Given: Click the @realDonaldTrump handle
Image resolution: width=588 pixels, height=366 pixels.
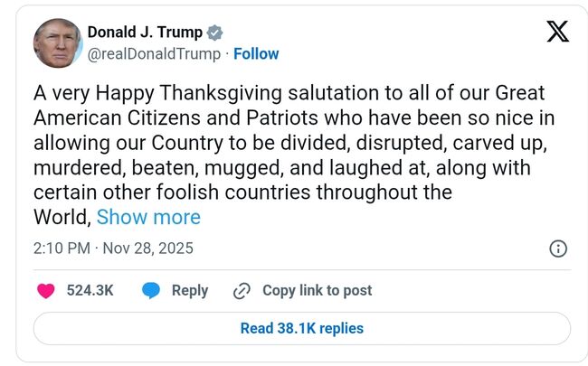Looking at the screenshot, I should pyautogui.click(x=153, y=54).
